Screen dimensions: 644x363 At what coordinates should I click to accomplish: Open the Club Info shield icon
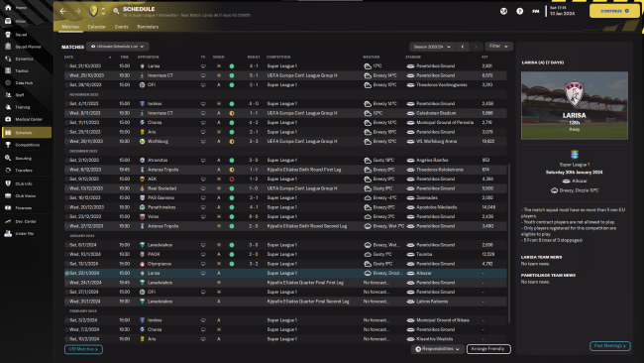(8, 183)
